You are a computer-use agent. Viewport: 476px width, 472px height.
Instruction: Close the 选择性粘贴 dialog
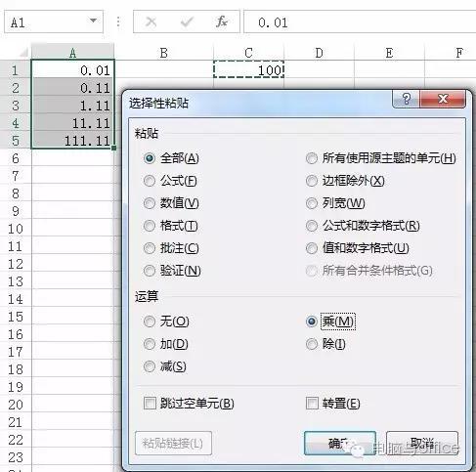(443, 99)
